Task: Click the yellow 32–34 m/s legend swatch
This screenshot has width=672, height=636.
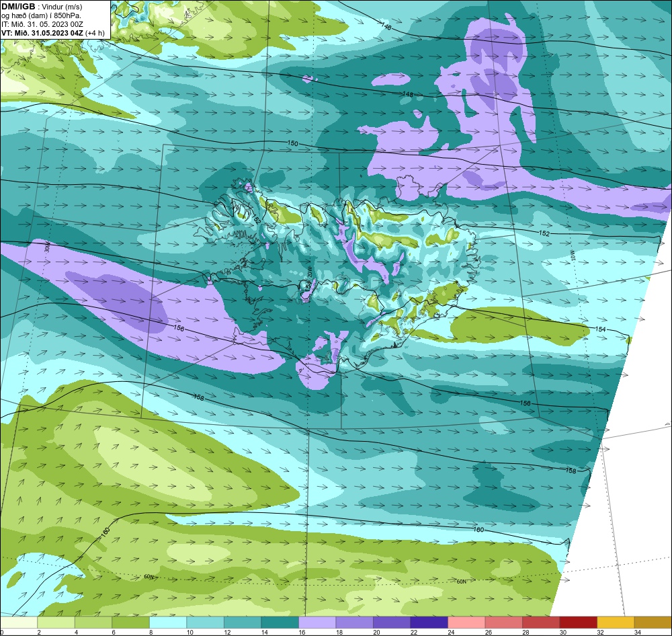Action: 616,623
